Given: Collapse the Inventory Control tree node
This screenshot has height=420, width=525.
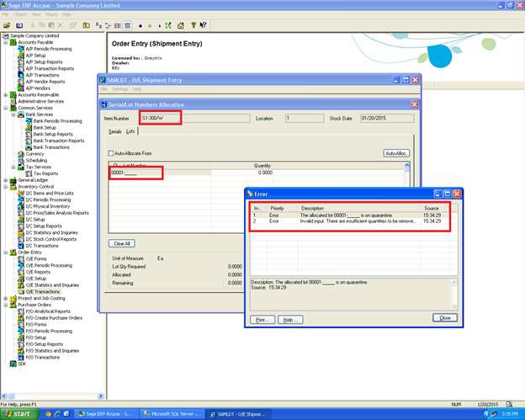Looking at the screenshot, I should [x=5, y=187].
